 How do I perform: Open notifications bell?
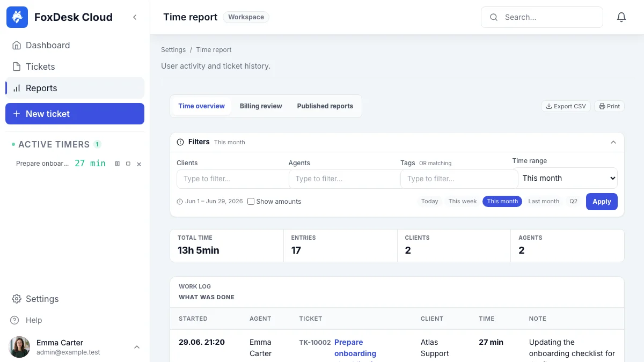[621, 17]
